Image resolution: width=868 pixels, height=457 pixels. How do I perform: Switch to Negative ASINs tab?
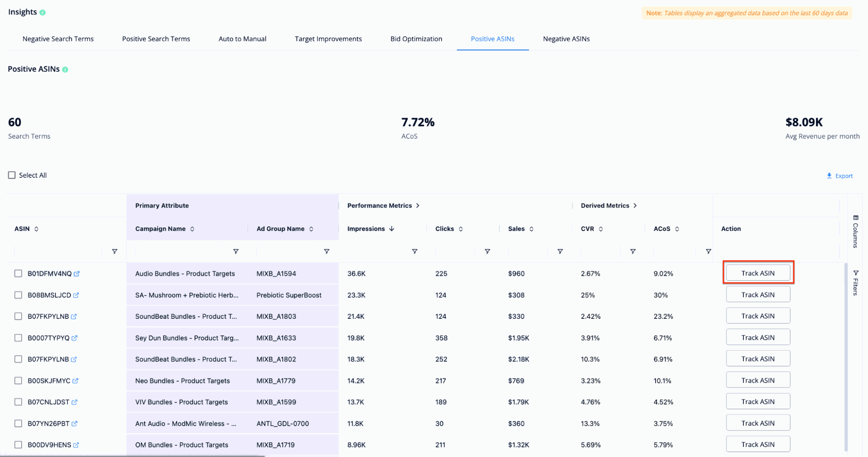[566, 39]
